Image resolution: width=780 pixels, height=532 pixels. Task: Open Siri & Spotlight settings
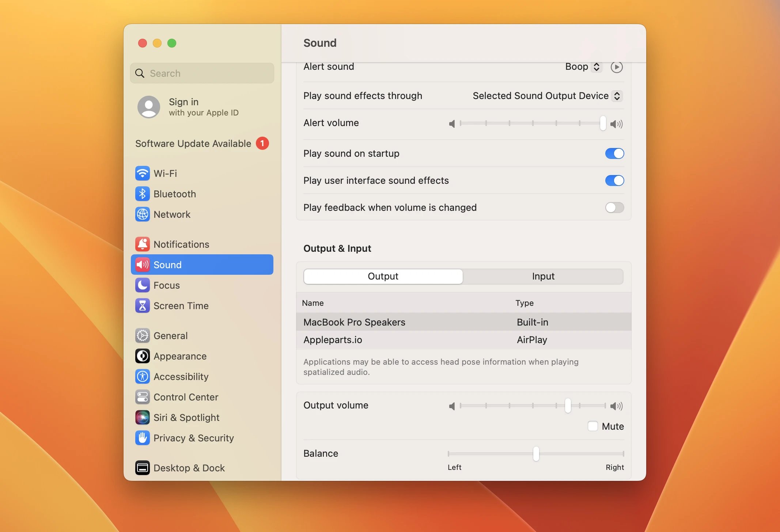186,417
